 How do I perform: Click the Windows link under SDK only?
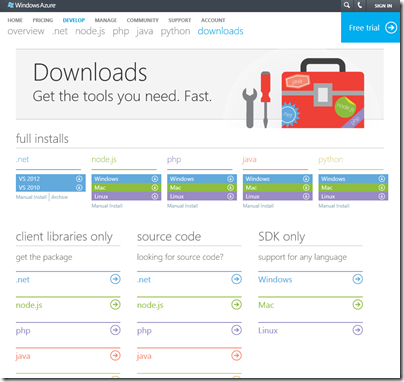(275, 279)
